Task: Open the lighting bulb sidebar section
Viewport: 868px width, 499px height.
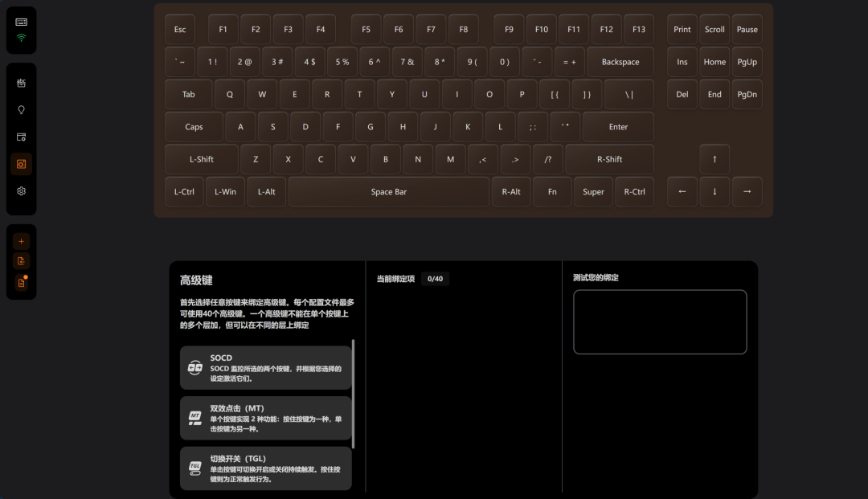Action: [21, 110]
